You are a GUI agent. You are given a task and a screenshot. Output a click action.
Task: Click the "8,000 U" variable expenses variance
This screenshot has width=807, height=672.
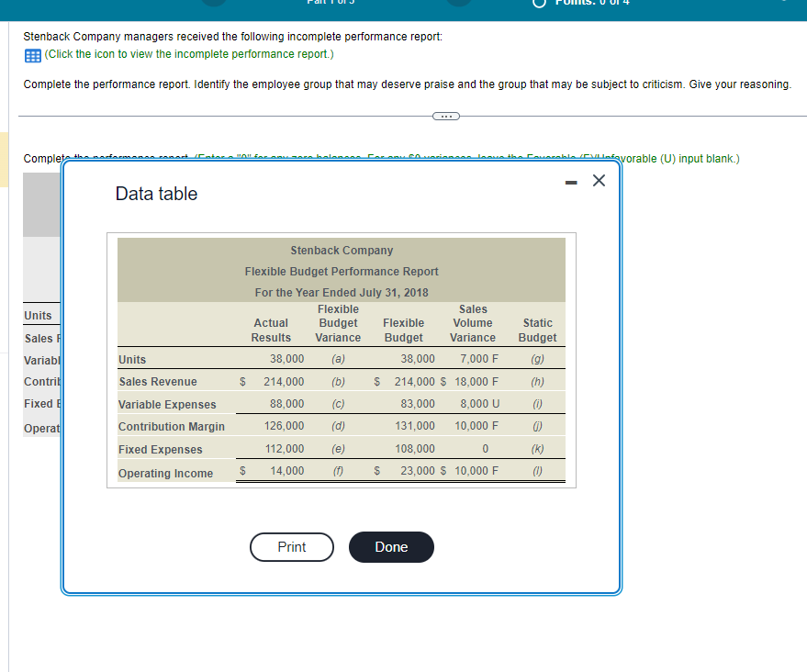point(479,404)
